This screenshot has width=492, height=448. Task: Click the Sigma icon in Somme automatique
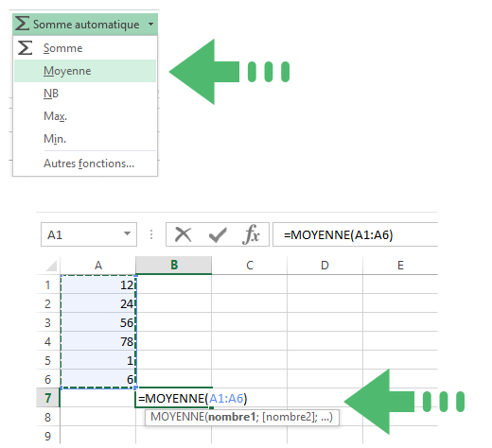coord(22,24)
